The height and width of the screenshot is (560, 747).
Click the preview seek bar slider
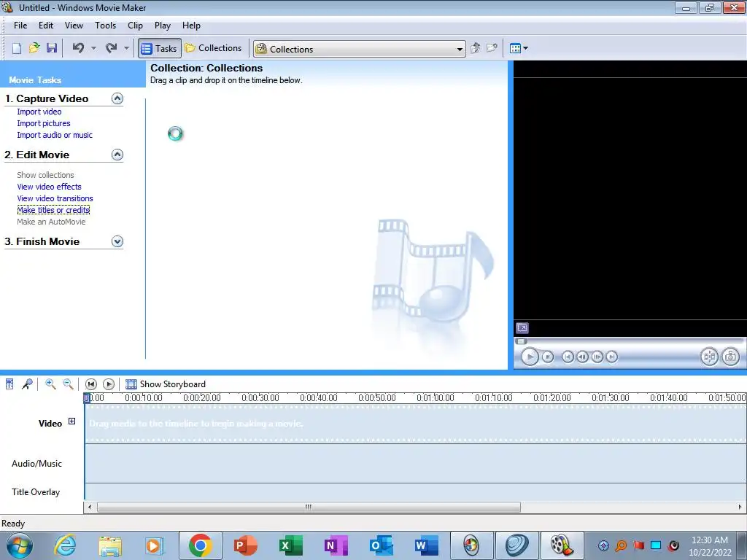521,341
